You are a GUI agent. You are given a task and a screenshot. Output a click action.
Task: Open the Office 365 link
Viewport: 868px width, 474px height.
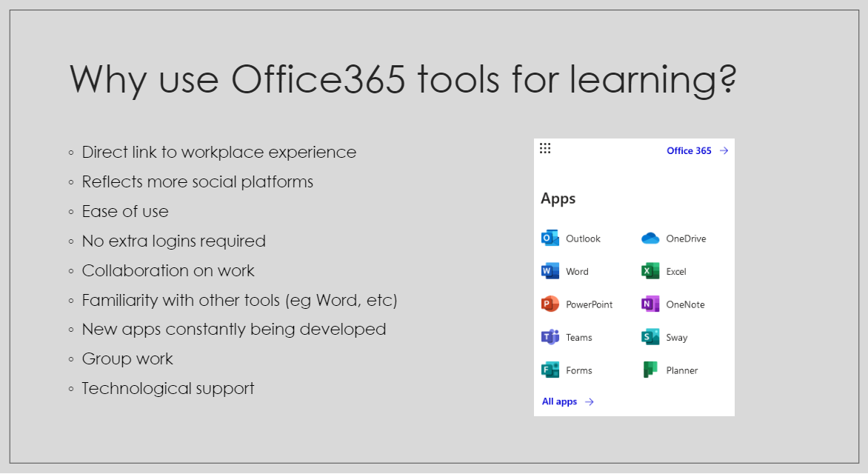[x=689, y=150]
